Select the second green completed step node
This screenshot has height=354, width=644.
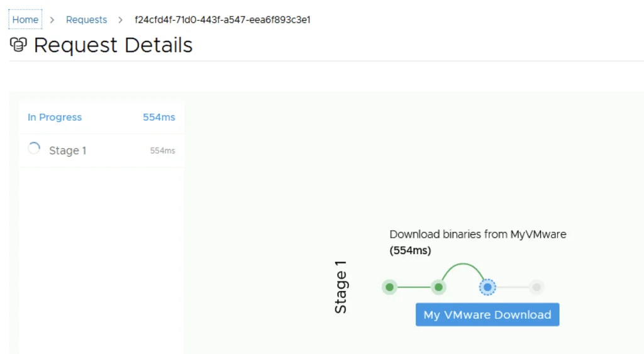[x=438, y=287]
